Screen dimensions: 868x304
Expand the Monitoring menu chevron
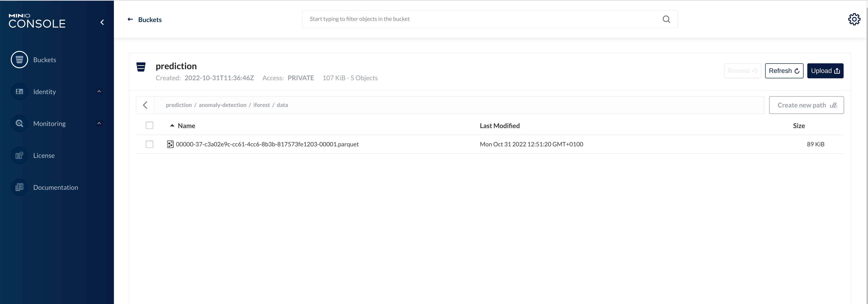coord(99,123)
